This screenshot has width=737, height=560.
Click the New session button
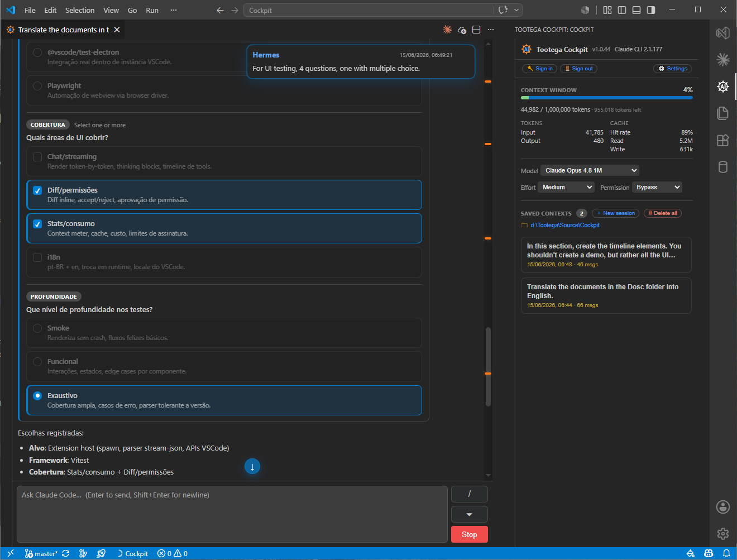pos(616,213)
